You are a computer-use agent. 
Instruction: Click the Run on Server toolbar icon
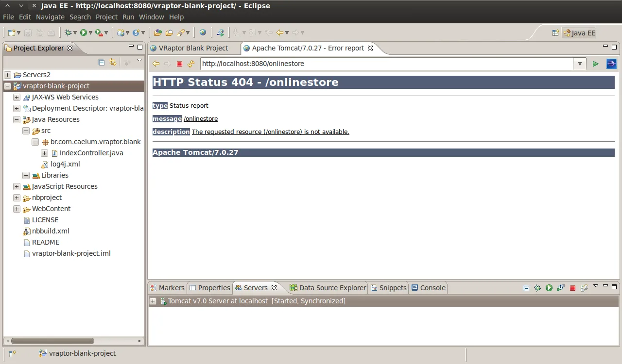point(220,33)
